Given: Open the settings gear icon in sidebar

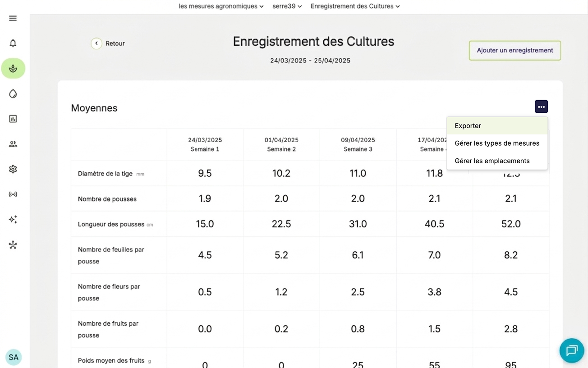Looking at the screenshot, I should [13, 169].
